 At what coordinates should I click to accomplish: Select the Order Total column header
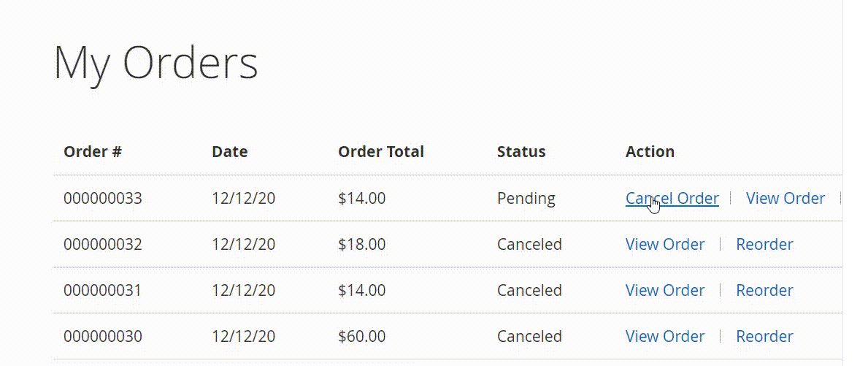tap(381, 152)
